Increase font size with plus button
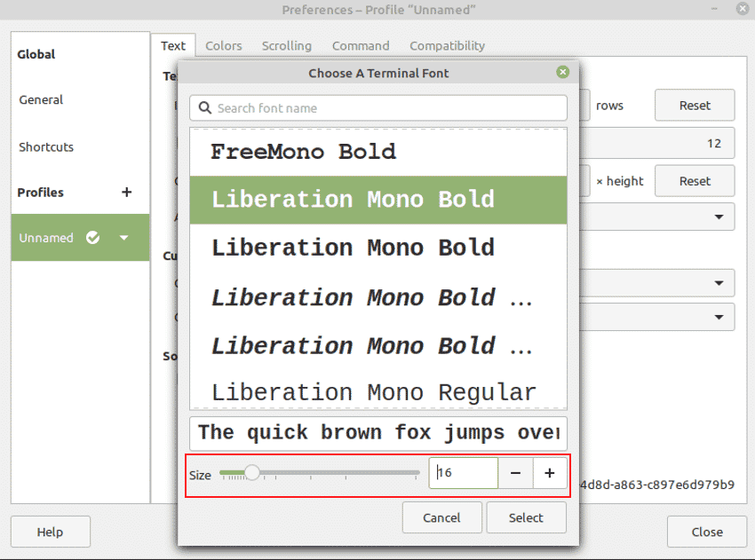Image resolution: width=755 pixels, height=560 pixels. click(x=550, y=473)
